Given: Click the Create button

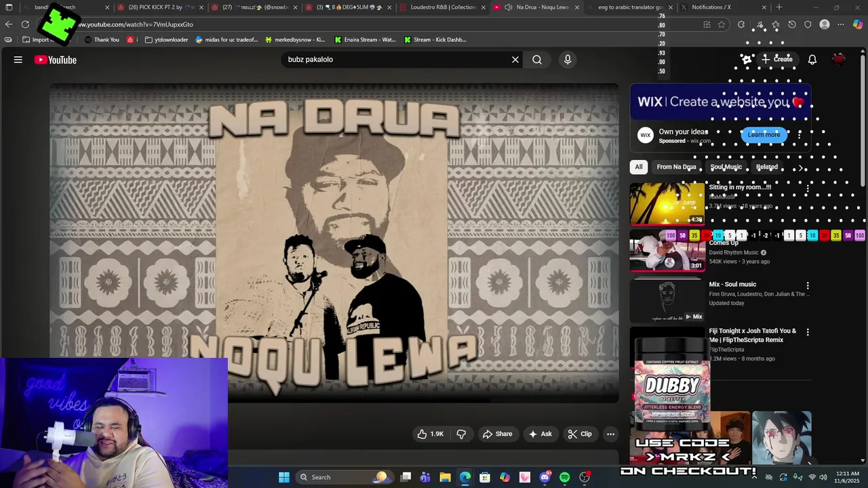Looking at the screenshot, I should (x=776, y=59).
